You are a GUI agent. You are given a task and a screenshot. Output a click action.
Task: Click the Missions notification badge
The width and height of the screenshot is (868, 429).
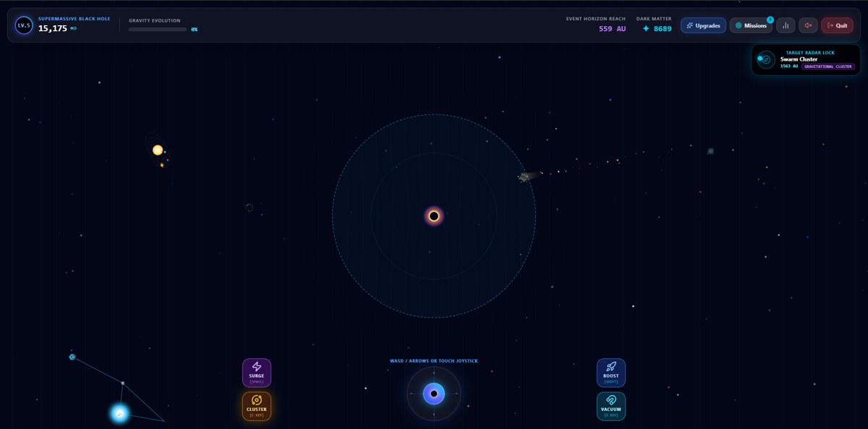(770, 20)
